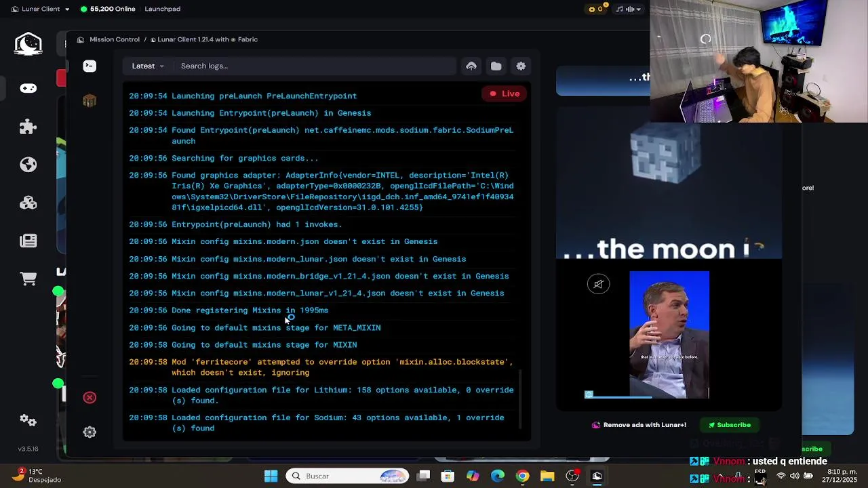Screen dimensions: 868x488
Task: Open log viewer settings gear
Action: tap(521, 66)
